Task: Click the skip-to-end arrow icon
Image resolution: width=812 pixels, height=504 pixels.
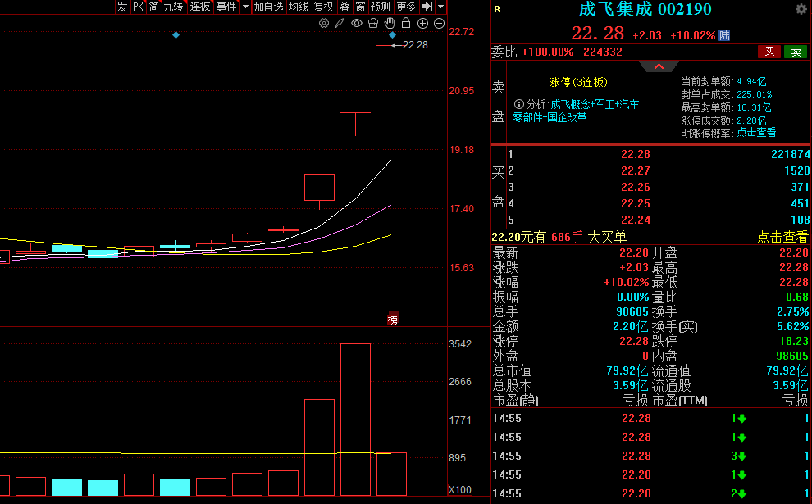Action: tap(427, 7)
